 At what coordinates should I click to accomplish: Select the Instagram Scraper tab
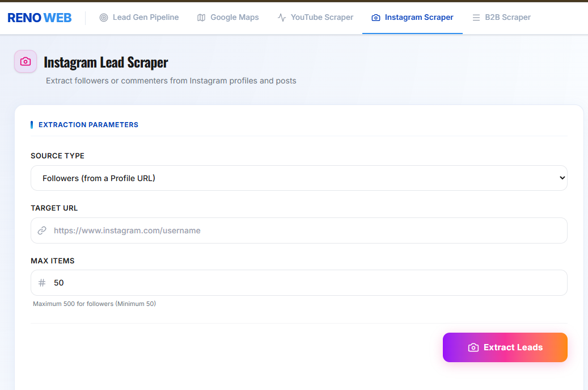pyautogui.click(x=412, y=17)
